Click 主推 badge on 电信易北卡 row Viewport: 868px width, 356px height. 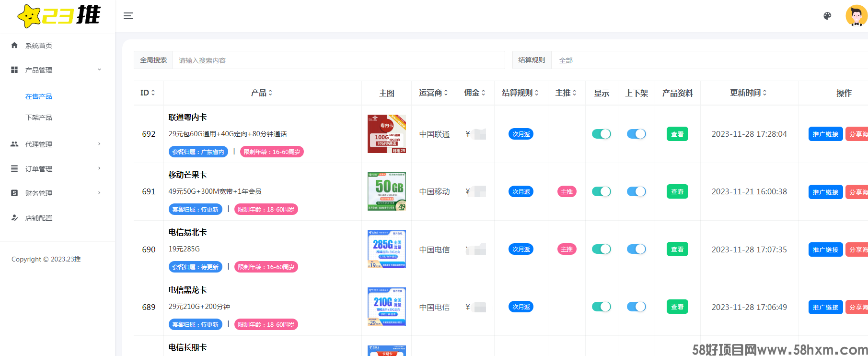click(x=567, y=249)
